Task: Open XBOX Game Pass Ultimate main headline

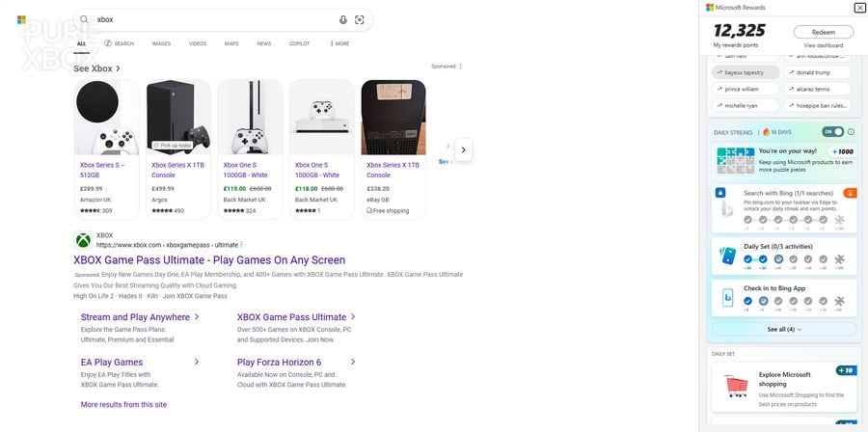Action: [x=209, y=260]
